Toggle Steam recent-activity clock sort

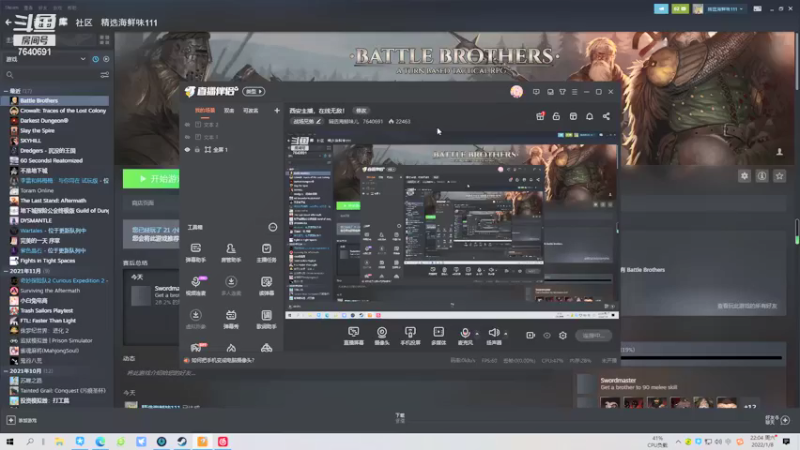pos(95,59)
